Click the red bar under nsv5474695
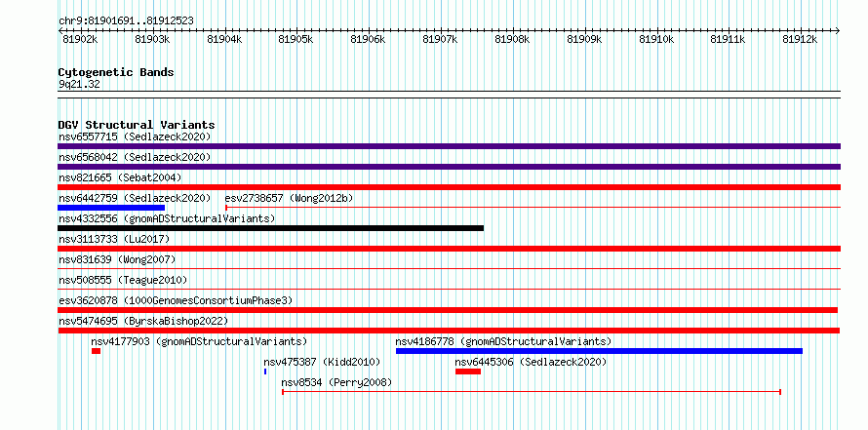This screenshot has width=868, height=430. 449,331
